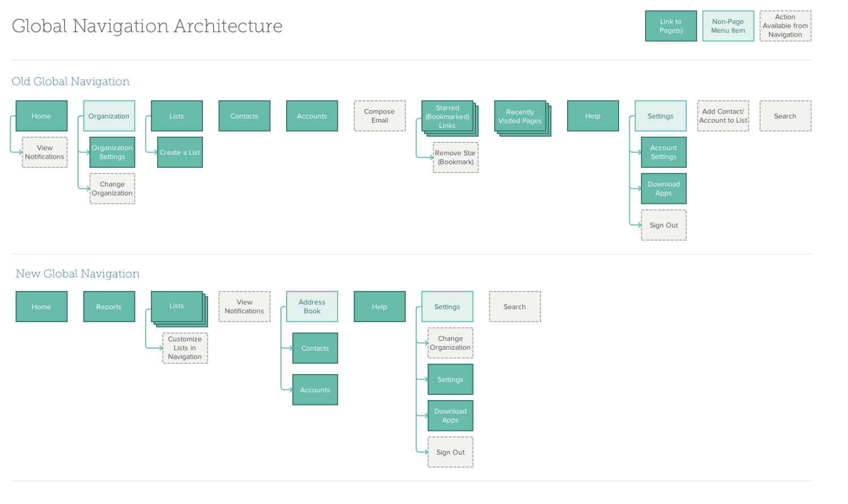Click Customize Lists in Navigation box
Screen dimensions: 848x504
click(185, 347)
